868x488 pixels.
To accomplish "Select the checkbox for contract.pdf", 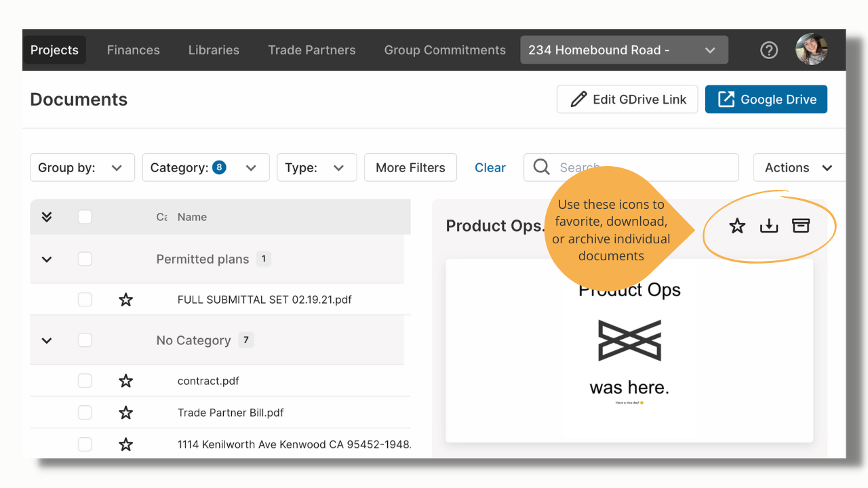I will pyautogui.click(x=85, y=381).
